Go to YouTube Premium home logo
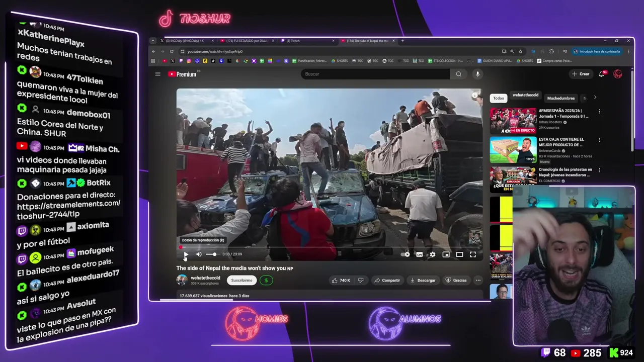Screen dimensions: 644x362 [x=182, y=74]
